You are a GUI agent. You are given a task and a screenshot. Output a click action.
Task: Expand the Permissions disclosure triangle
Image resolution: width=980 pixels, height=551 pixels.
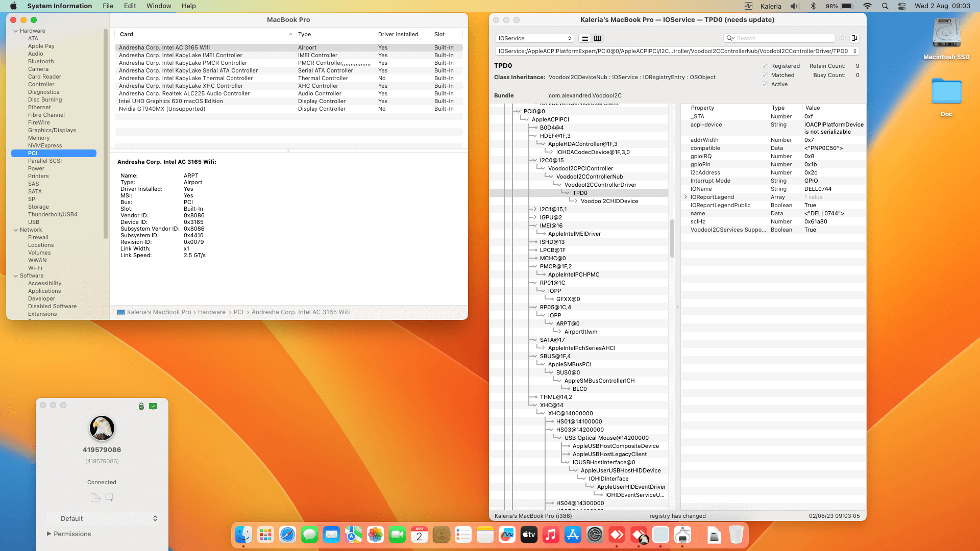point(49,534)
